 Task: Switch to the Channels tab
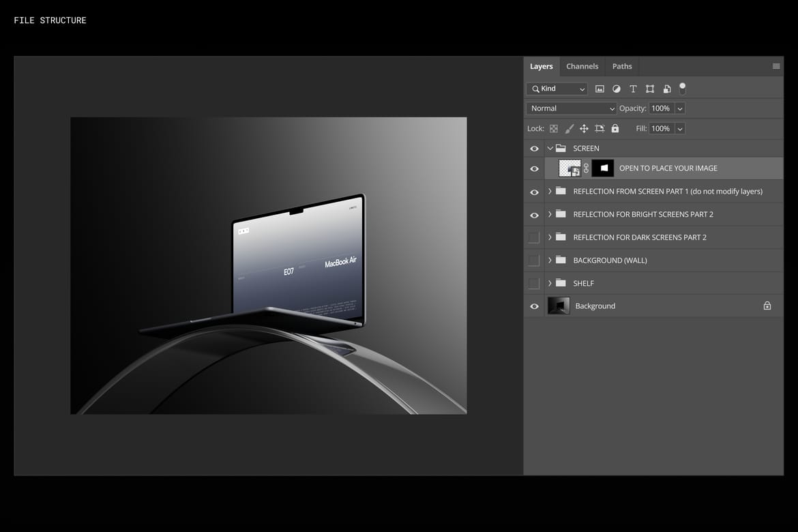pyautogui.click(x=582, y=66)
